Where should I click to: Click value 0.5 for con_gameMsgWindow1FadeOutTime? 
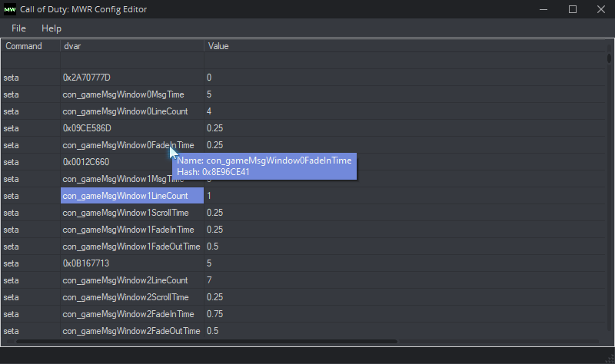[405, 247]
